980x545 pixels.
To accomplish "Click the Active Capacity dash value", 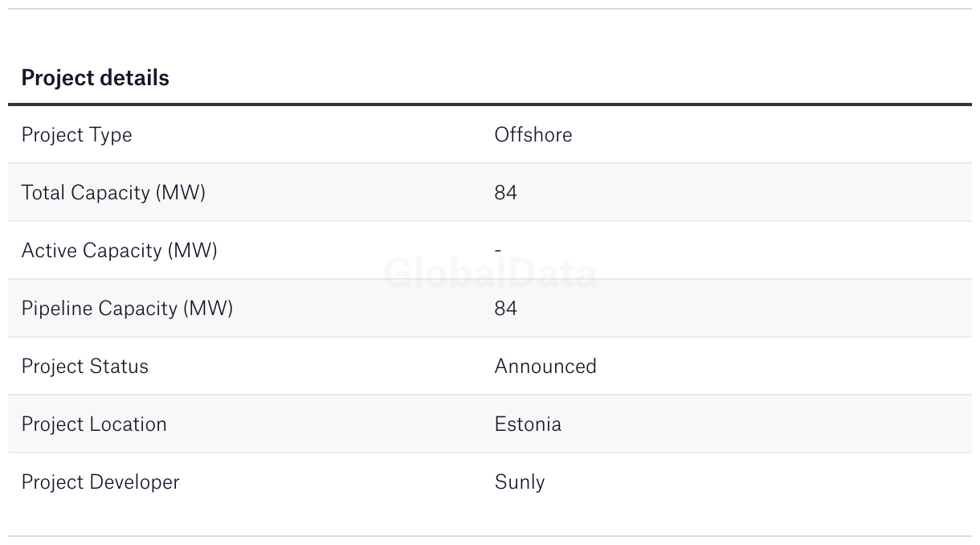I will click(498, 251).
